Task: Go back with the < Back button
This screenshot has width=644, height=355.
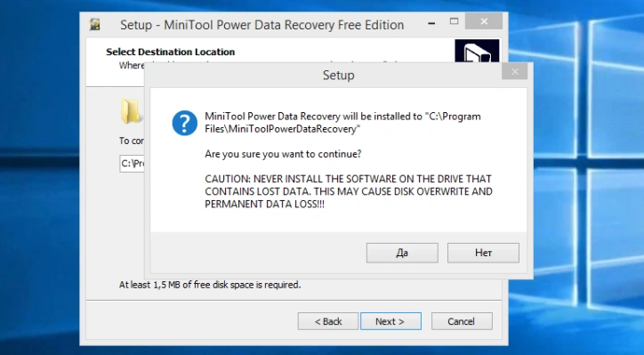Action: [328, 321]
